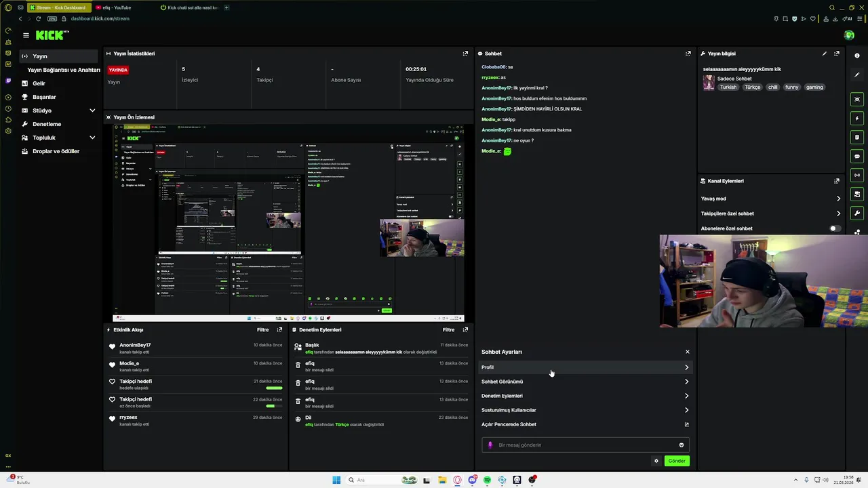868x488 pixels.
Task: Open Takipçilere özel sohbet options
Action: [771, 213]
